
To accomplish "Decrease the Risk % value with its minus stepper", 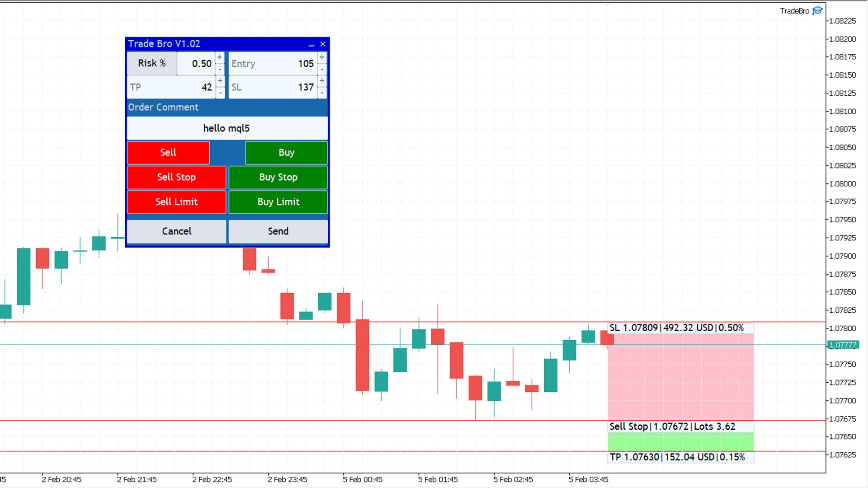I will click(220, 70).
